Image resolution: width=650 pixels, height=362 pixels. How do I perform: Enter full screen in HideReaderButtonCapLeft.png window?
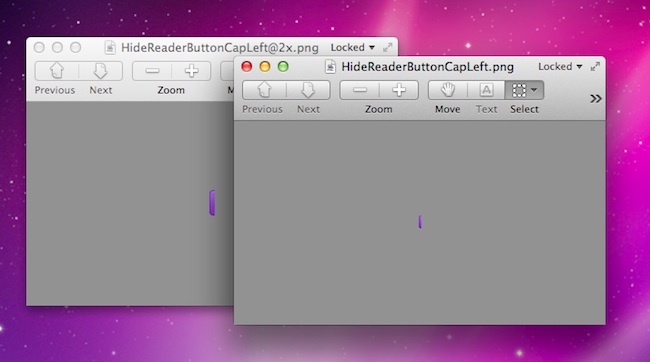595,66
